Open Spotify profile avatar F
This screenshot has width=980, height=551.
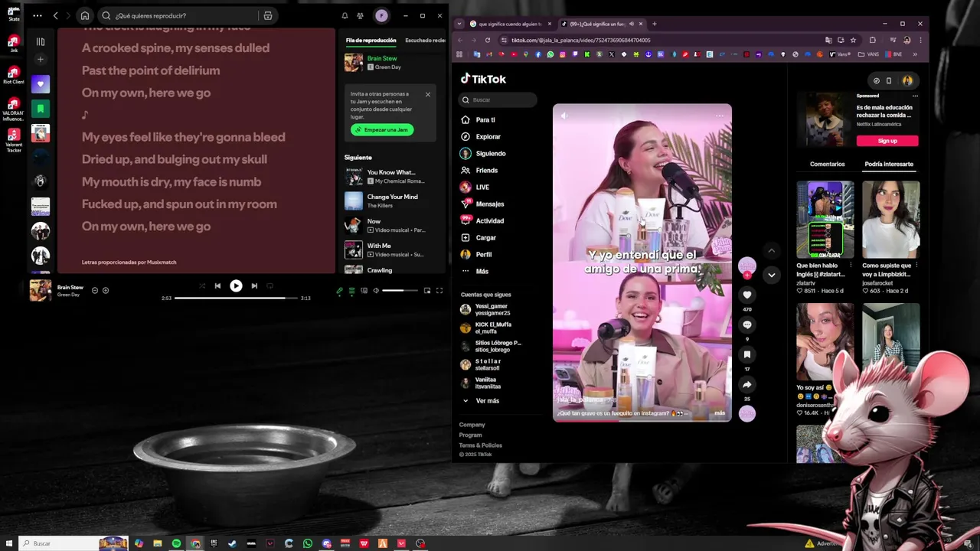click(x=381, y=15)
